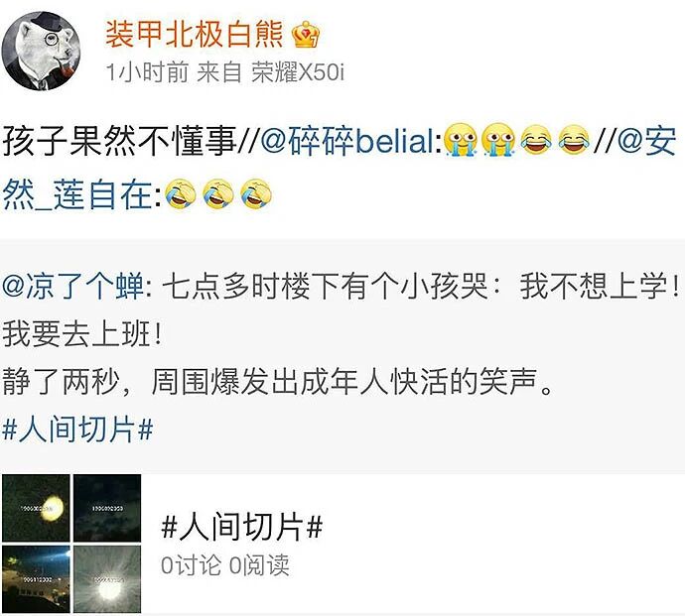
Task: Tap the first crying emoji after belial
Action: pyautogui.click(x=460, y=140)
